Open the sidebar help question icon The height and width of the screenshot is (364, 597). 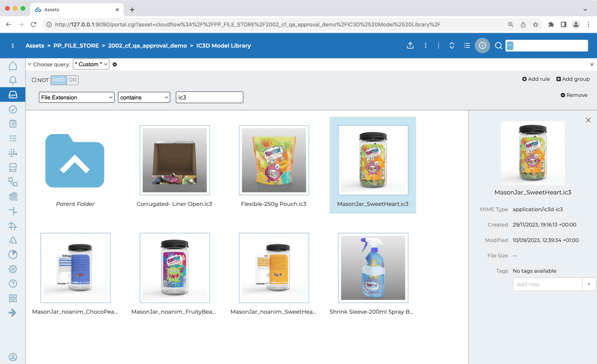(13, 284)
